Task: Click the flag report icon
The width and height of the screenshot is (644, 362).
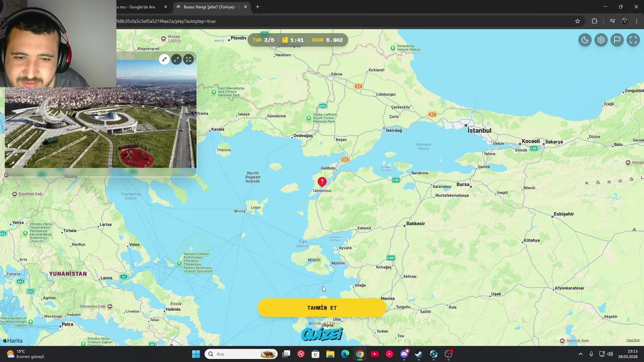Action: (x=617, y=40)
